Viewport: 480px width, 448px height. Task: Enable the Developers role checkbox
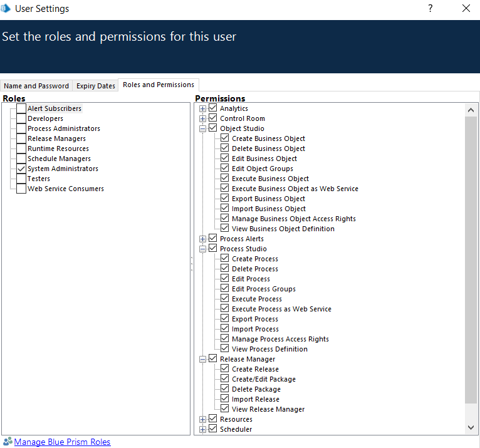(x=21, y=118)
